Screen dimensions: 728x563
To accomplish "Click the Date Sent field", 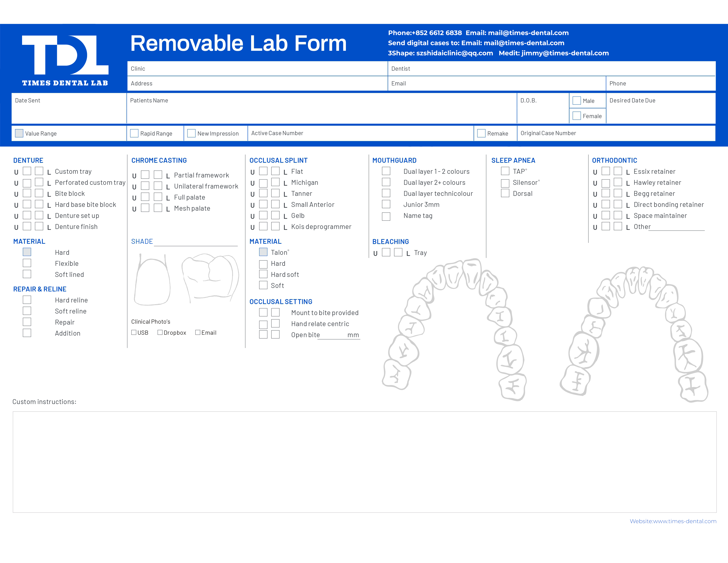I will pos(69,108).
